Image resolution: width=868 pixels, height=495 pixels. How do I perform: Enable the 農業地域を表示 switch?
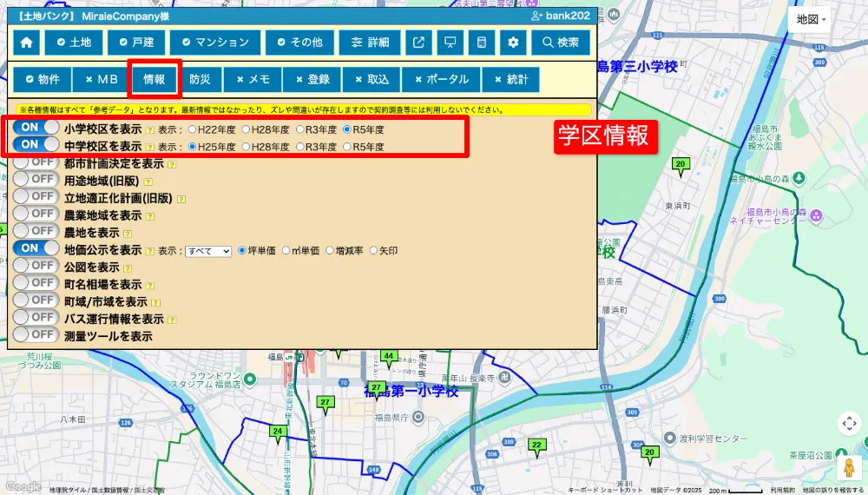36,214
